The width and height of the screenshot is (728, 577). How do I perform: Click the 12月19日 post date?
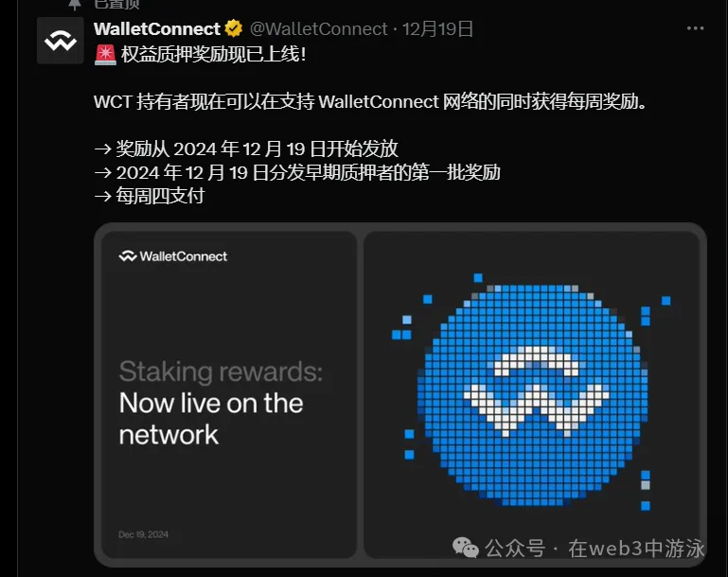click(x=437, y=28)
